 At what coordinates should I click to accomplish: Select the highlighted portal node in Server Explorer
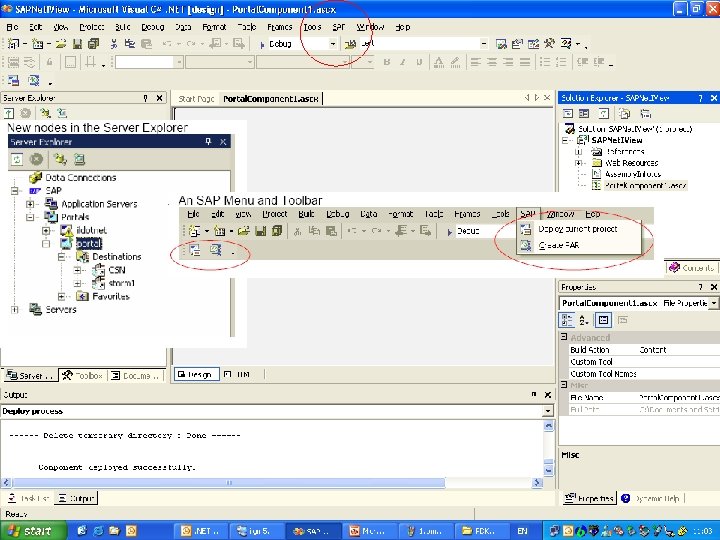[89, 243]
